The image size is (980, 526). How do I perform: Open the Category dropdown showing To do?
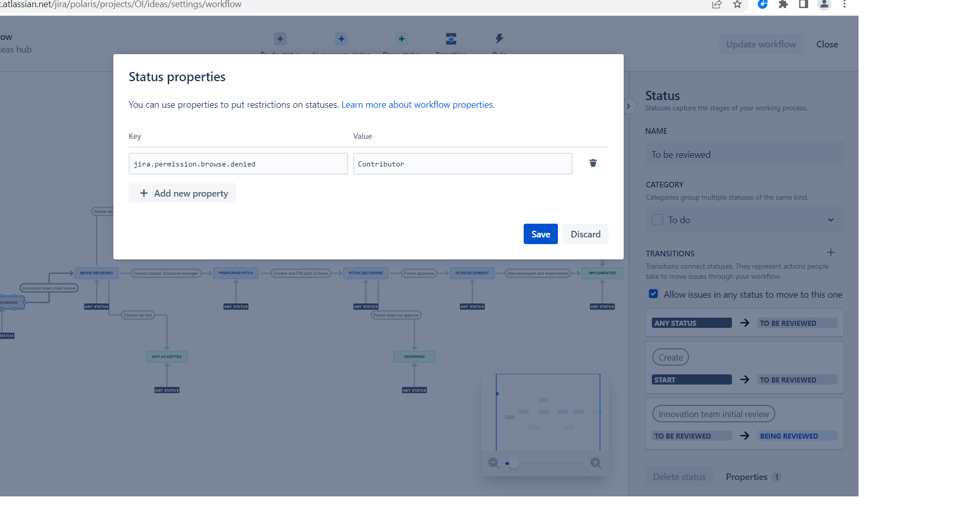[x=744, y=220]
